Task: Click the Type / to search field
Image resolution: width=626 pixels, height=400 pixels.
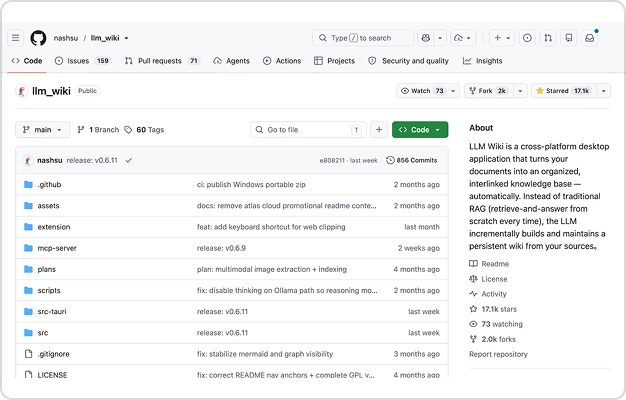Action: (x=363, y=38)
